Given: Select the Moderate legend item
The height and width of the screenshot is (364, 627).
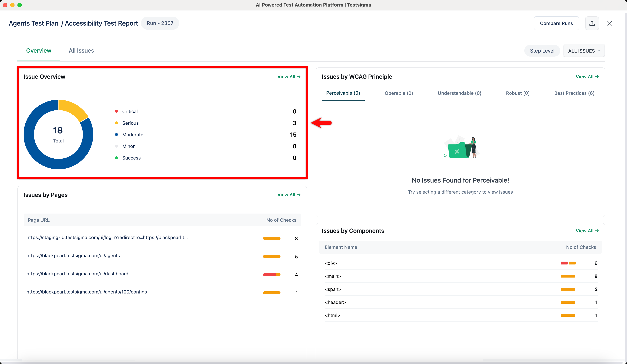Looking at the screenshot, I should 133,135.
